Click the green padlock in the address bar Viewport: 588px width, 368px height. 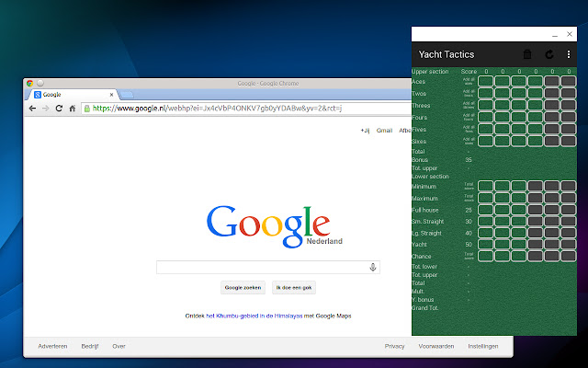pos(87,109)
